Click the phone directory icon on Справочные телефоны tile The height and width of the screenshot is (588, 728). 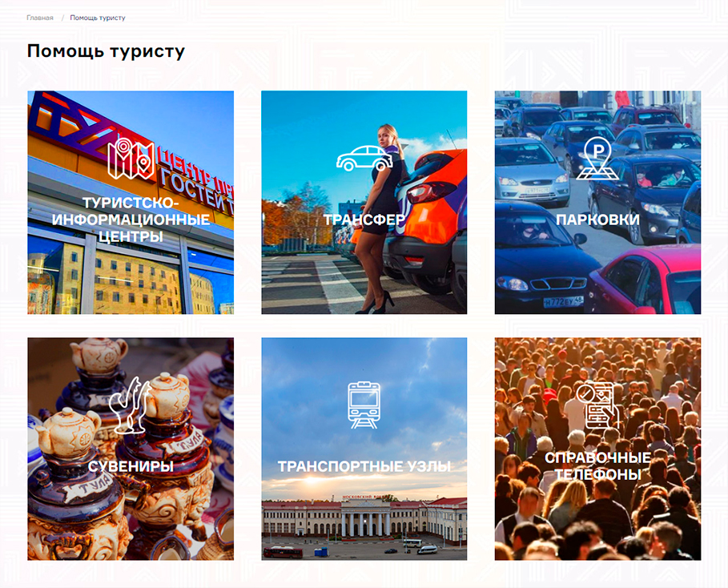(597, 405)
